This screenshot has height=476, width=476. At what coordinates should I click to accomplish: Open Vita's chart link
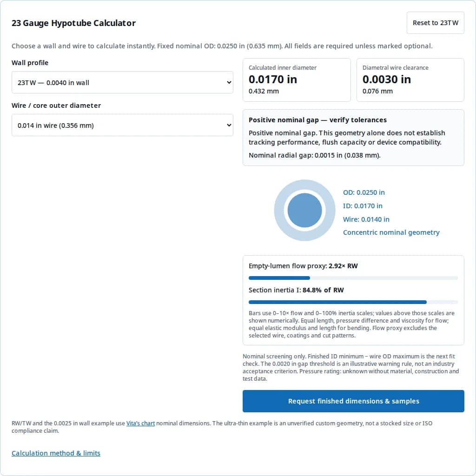point(140,423)
